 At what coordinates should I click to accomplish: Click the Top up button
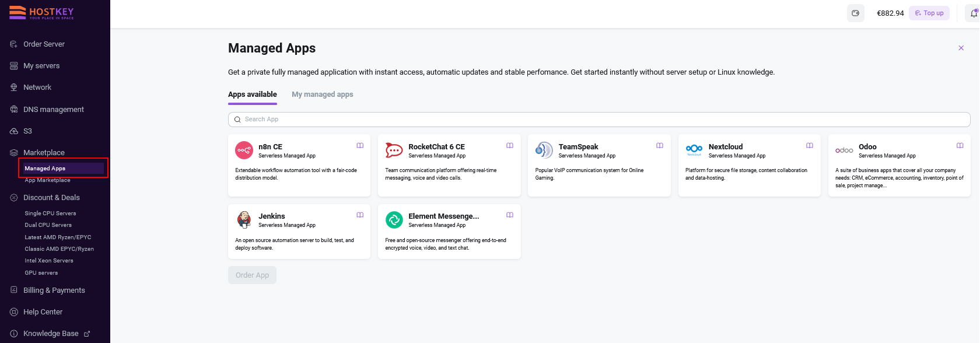[929, 13]
